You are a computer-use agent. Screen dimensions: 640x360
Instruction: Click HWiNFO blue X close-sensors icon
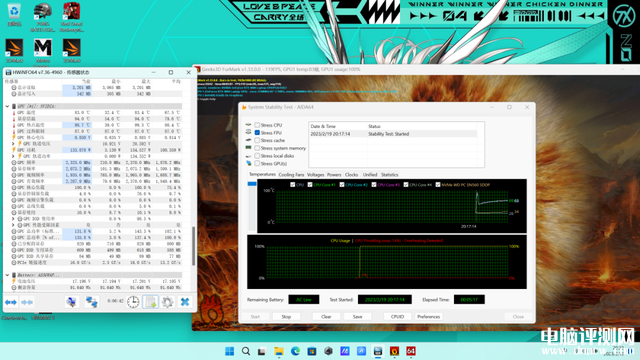[x=185, y=302]
